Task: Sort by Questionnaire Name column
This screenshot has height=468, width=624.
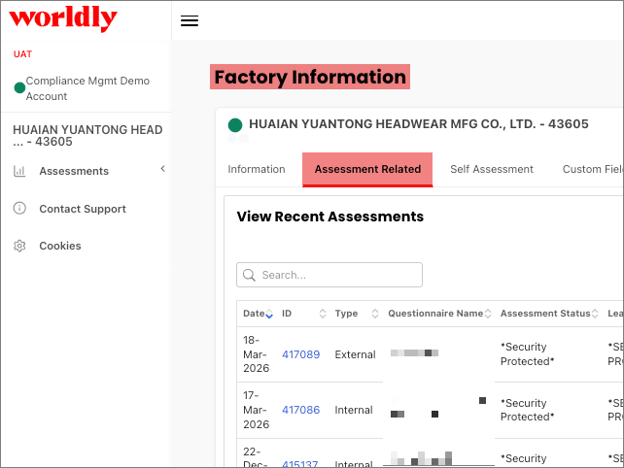Action: pyautogui.click(x=488, y=314)
